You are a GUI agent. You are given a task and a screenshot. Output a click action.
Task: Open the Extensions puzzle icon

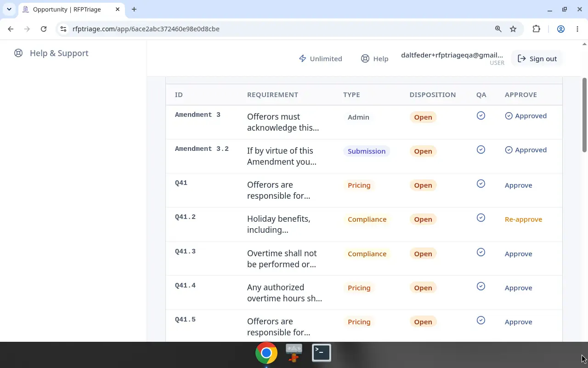(536, 29)
